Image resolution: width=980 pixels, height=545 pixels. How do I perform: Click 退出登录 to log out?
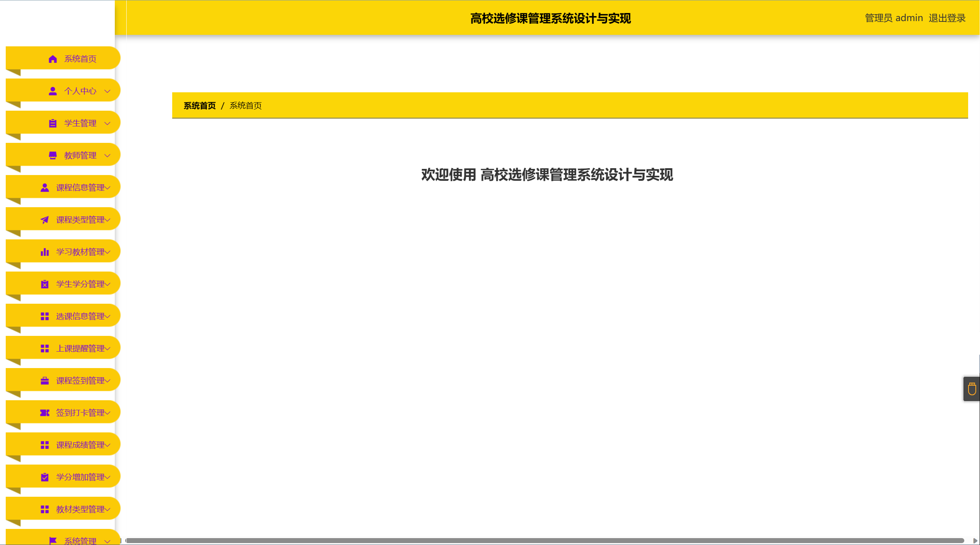tap(947, 18)
